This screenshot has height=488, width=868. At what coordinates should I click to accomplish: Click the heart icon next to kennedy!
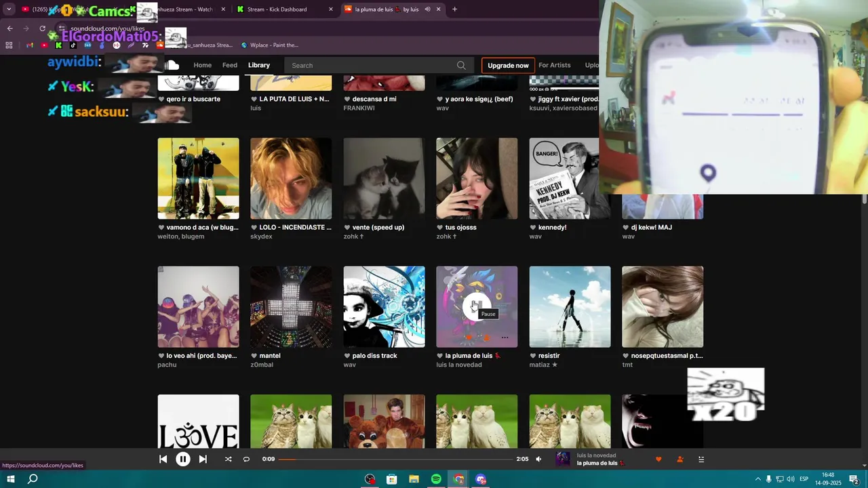533,228
